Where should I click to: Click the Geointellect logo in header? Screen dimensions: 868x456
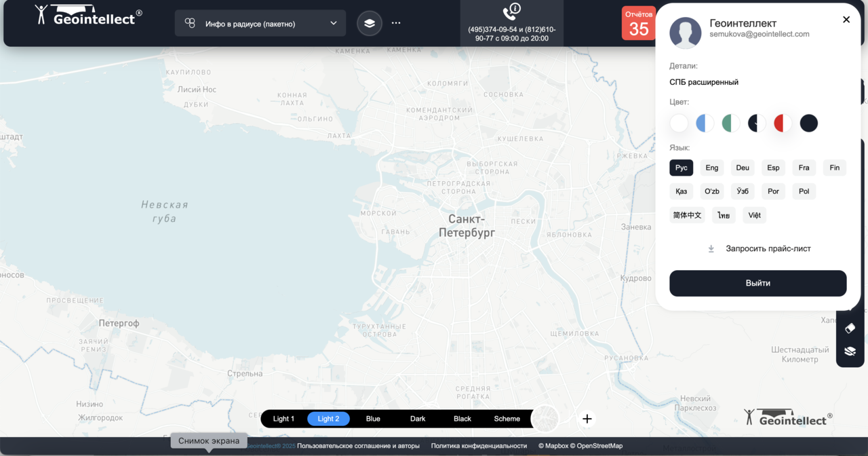pyautogui.click(x=88, y=16)
